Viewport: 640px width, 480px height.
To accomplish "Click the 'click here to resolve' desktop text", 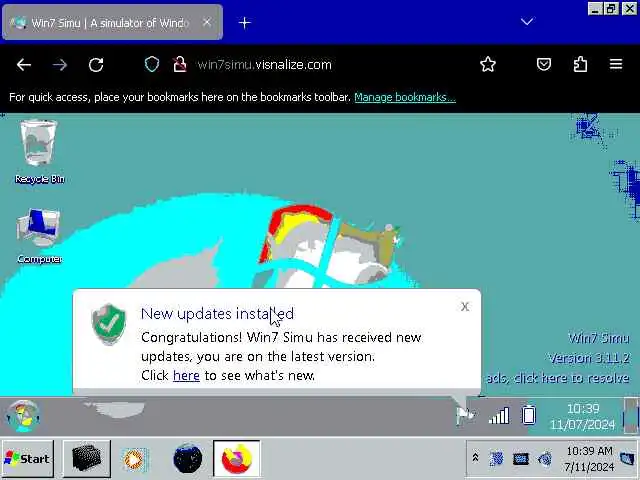I will pyautogui.click(x=571, y=378).
